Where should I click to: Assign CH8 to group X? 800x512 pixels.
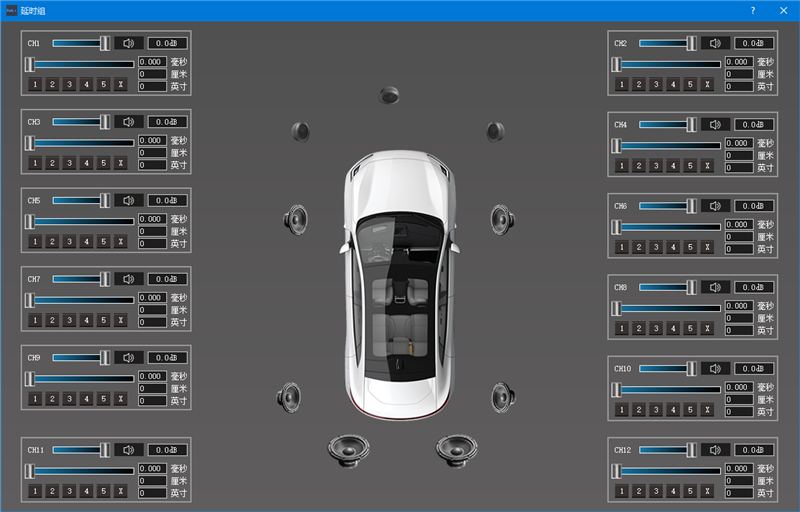point(707,328)
